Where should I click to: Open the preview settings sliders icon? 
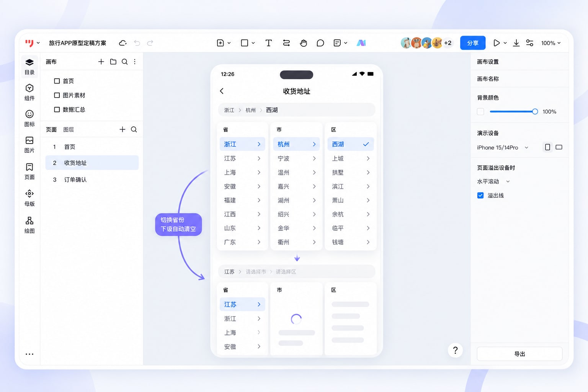tap(530, 43)
